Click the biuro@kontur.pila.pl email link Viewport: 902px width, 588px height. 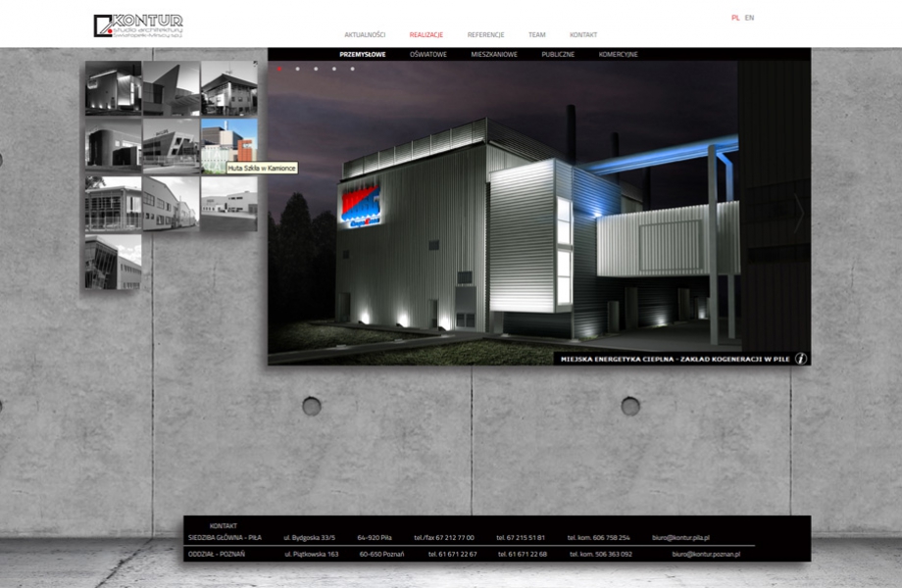pos(680,538)
